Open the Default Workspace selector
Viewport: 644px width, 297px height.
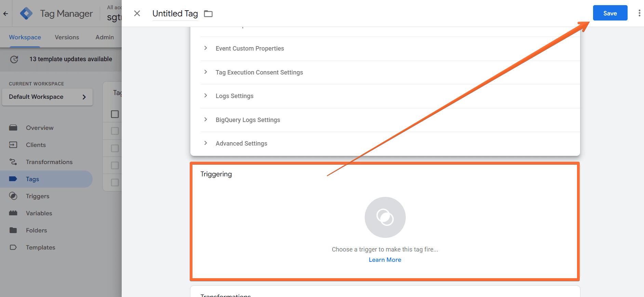pos(47,97)
